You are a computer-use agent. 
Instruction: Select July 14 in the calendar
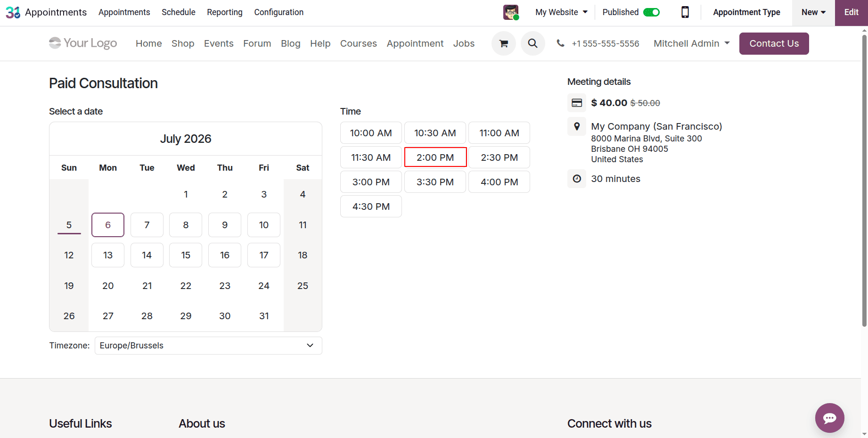click(x=147, y=255)
